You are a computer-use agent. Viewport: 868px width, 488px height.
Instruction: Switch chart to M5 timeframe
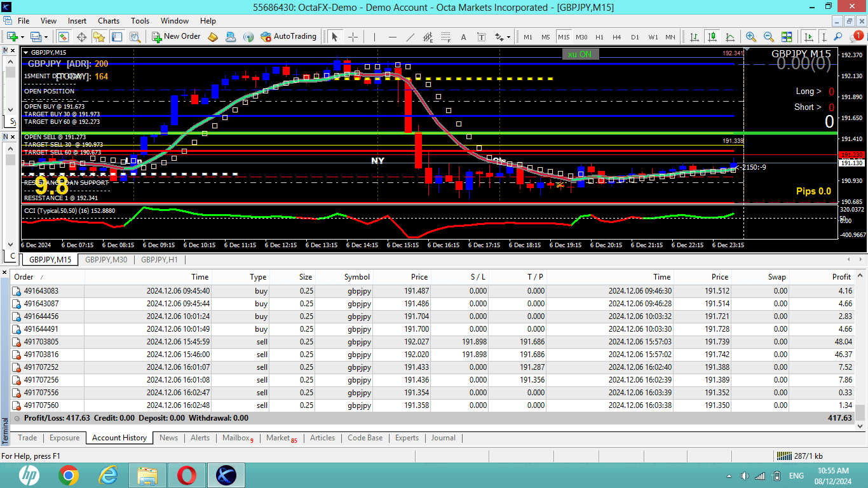(x=546, y=37)
